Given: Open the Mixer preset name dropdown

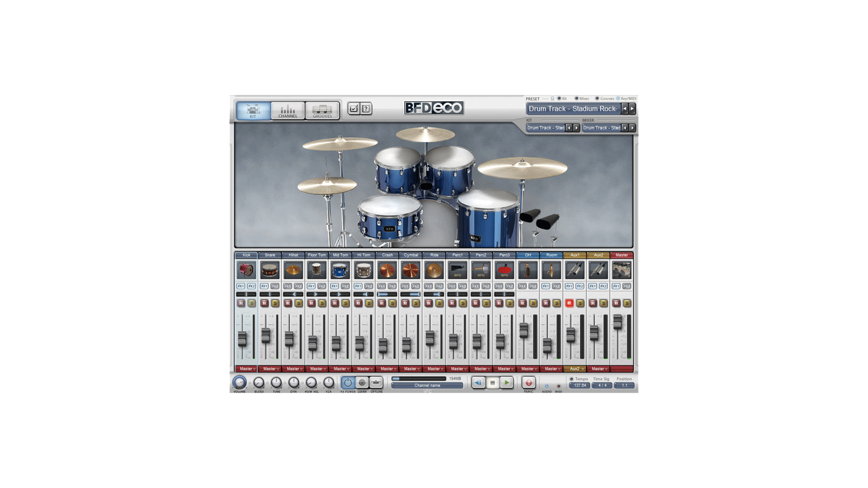Looking at the screenshot, I should click(602, 128).
